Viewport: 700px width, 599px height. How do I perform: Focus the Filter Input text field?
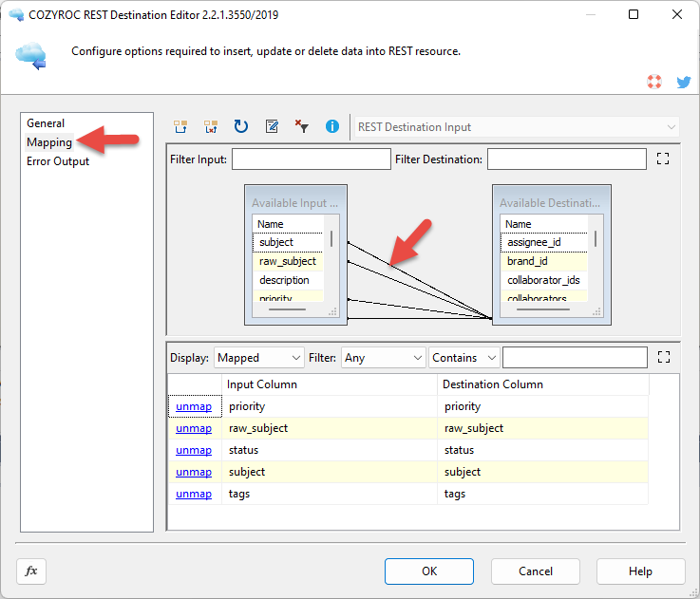pos(312,159)
